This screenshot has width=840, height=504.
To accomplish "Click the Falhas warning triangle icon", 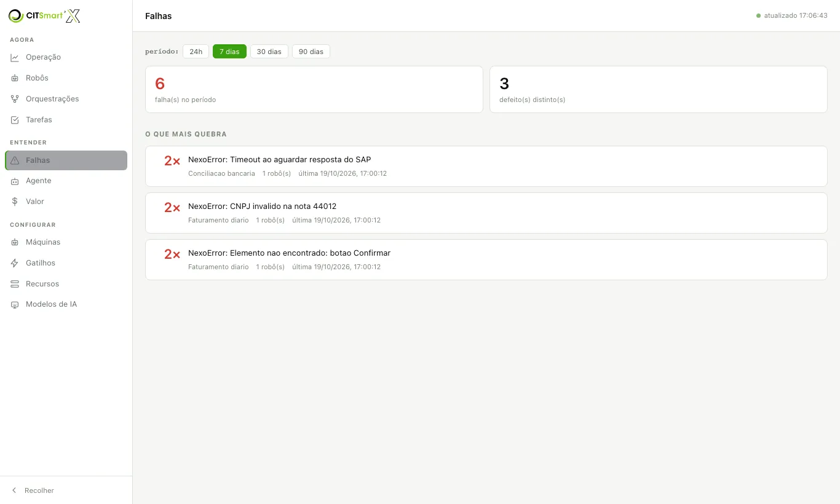I will (15, 160).
